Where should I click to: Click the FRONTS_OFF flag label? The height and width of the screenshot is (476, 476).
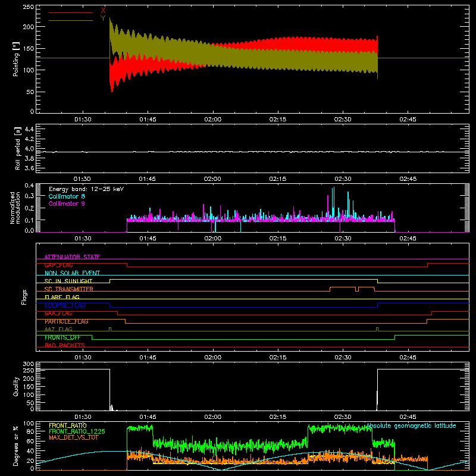[62, 337]
